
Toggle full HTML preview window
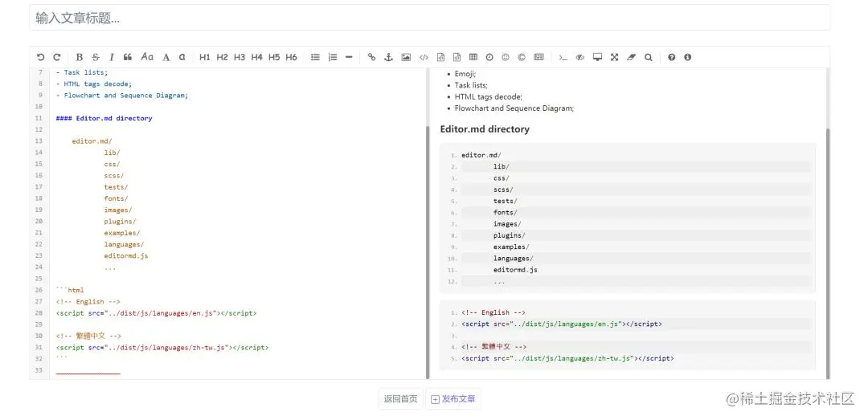pos(597,57)
